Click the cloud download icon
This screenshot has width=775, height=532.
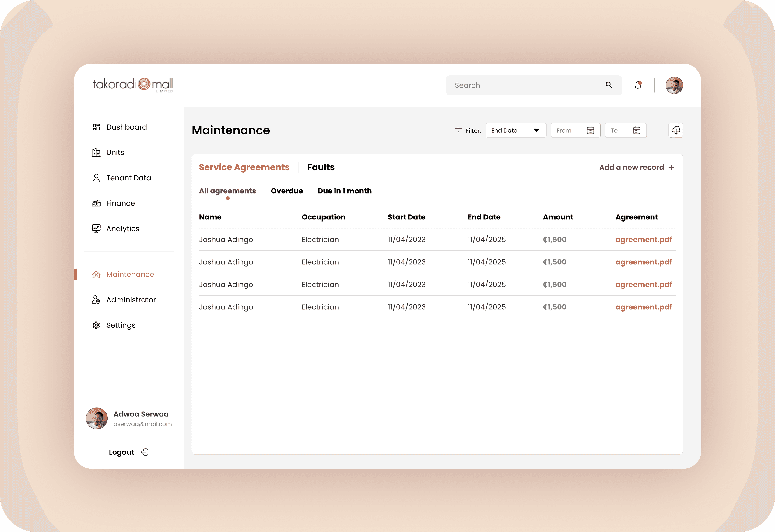(676, 130)
